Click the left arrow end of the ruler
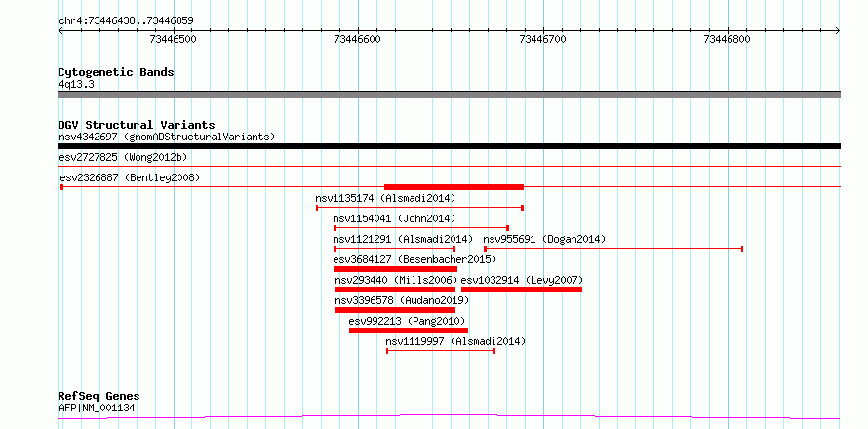Viewport: 868px width, 429px height. (x=60, y=31)
